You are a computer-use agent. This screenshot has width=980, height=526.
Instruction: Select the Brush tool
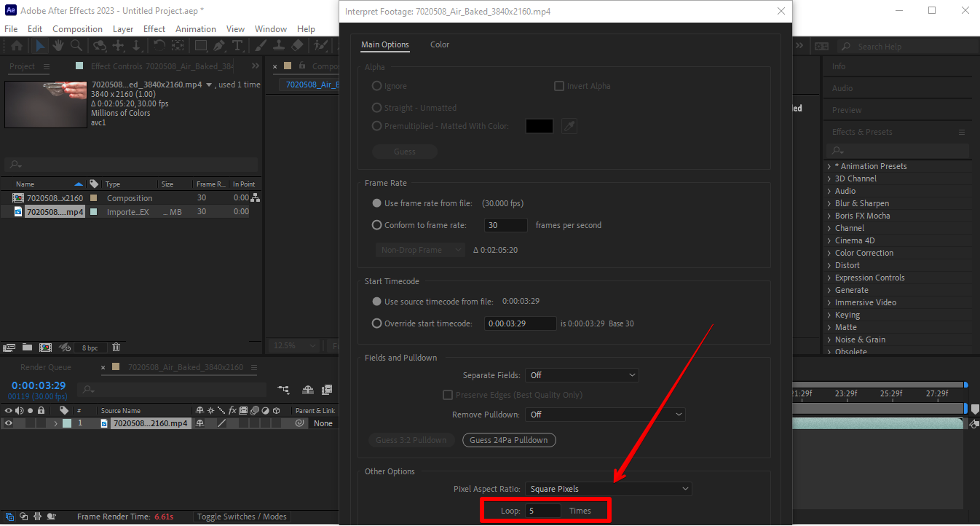point(259,45)
